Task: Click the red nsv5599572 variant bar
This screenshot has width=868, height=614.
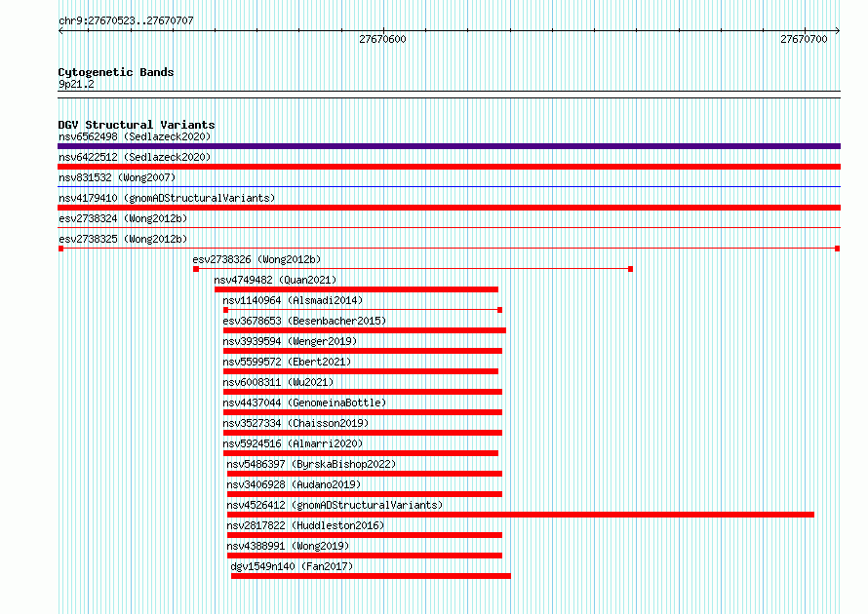Action: 361,371
